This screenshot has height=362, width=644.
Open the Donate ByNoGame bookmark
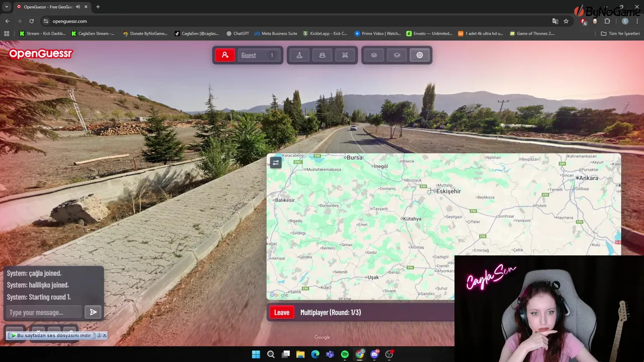pyautogui.click(x=145, y=34)
